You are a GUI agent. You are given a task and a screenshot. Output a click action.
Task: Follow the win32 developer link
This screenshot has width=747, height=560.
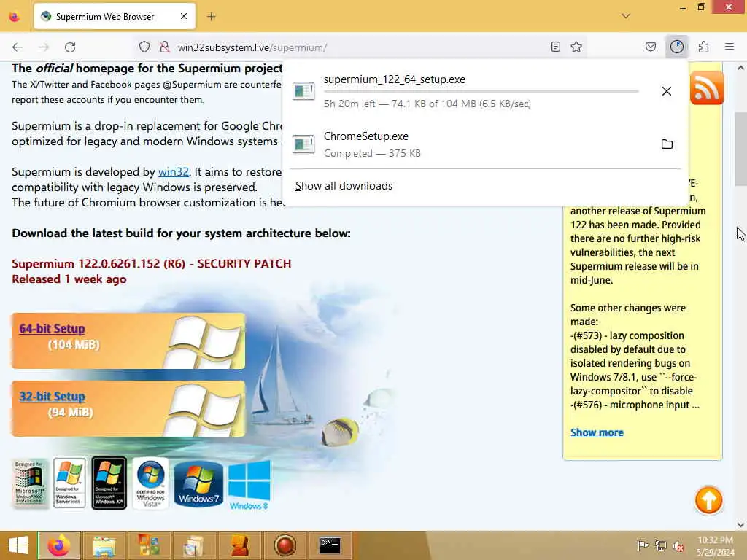(x=174, y=172)
